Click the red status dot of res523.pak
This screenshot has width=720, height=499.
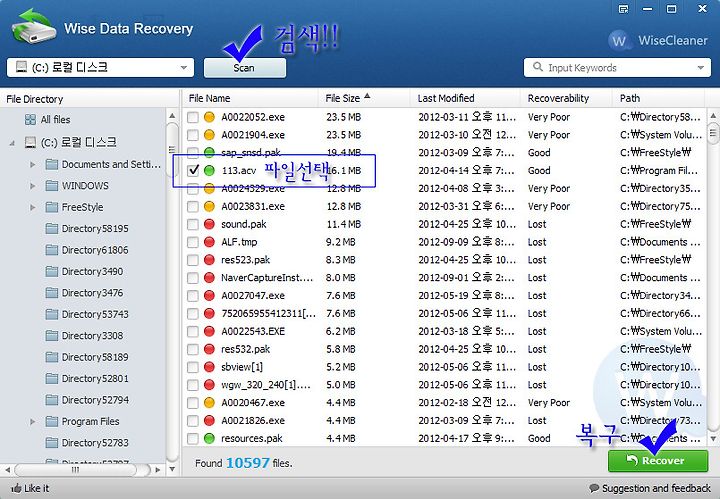point(209,260)
